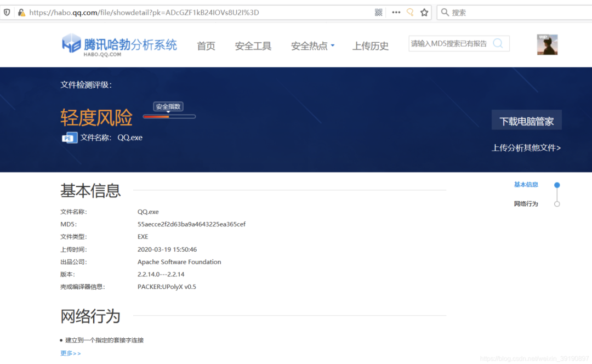The width and height of the screenshot is (592, 364).
Task: Open the QR code icon in address bar
Action: pyautogui.click(x=379, y=13)
